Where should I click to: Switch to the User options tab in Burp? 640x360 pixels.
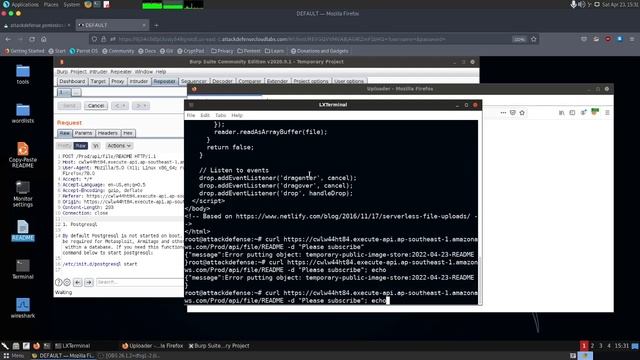tap(349, 81)
